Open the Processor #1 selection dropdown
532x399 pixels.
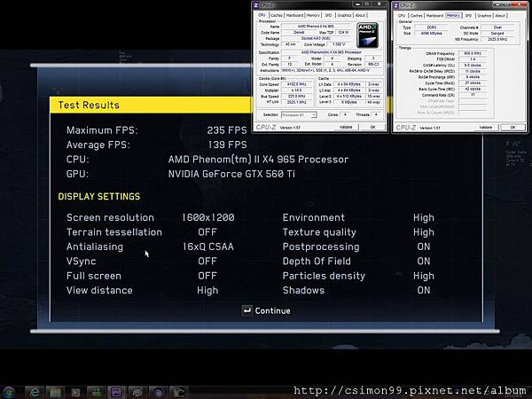pyautogui.click(x=299, y=115)
